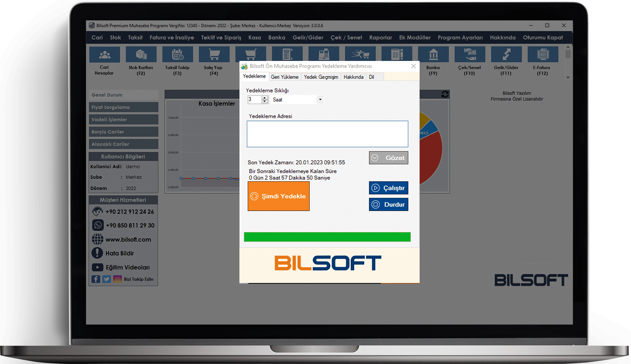
Task: Click the Şimdi Yedekle button
Action: pyautogui.click(x=278, y=196)
